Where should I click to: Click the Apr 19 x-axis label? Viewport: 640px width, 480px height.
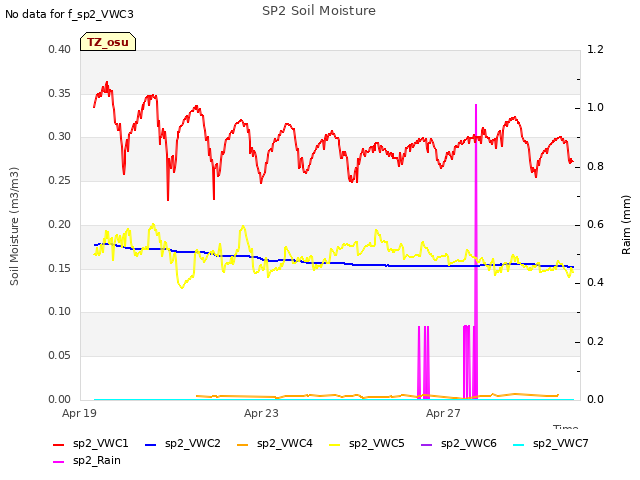click(x=79, y=413)
